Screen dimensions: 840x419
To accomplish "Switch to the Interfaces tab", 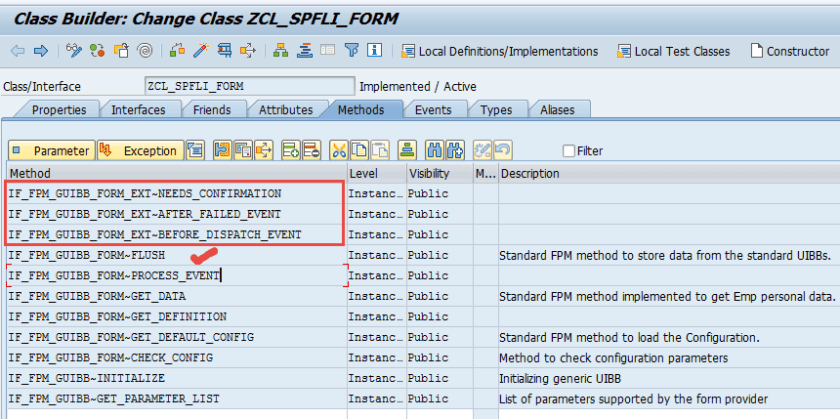I will [138, 110].
